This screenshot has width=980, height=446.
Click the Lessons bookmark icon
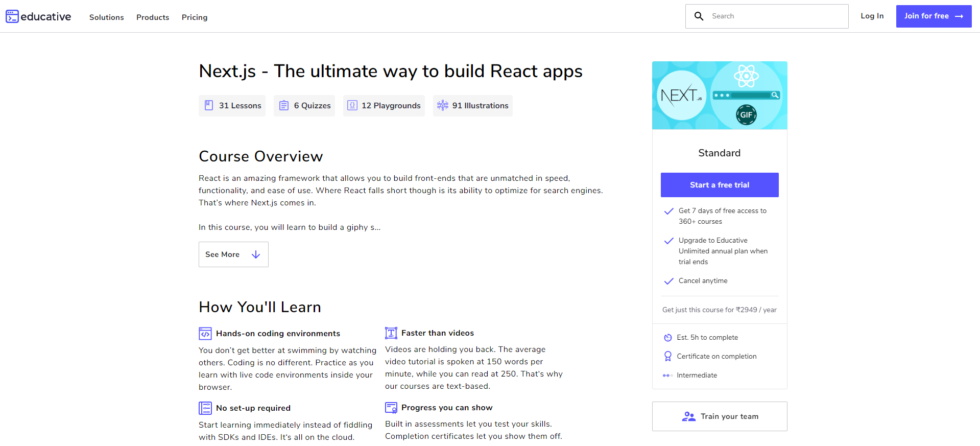pos(209,105)
